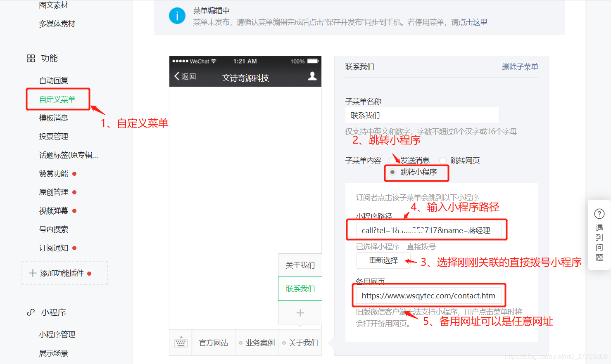Screen dimensions: 611x364
Task: Open 小程序管理 in the sidebar
Action: [57, 335]
